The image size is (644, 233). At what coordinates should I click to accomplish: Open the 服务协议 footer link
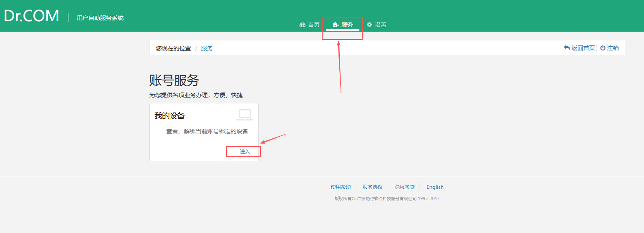coord(372,187)
